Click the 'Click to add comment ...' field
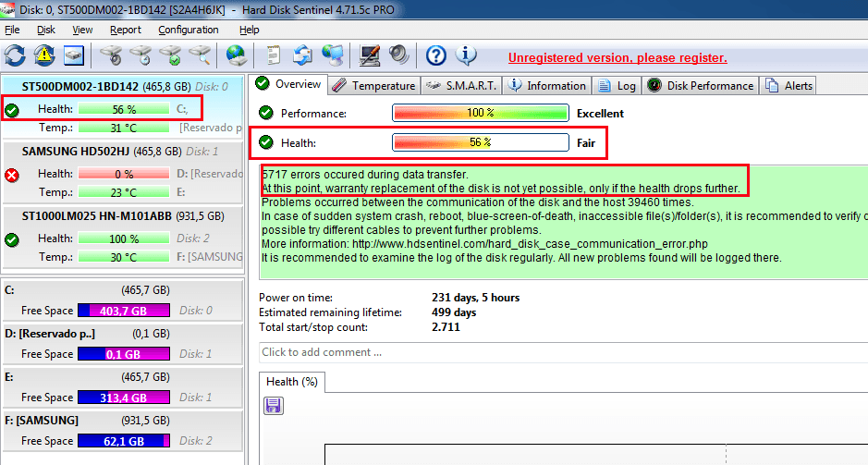The image size is (868, 465). click(x=564, y=352)
